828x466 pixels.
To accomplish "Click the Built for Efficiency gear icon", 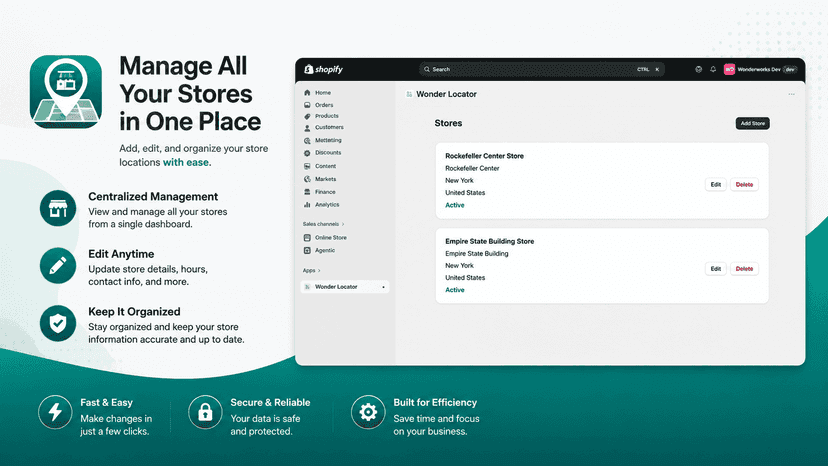I will pyautogui.click(x=368, y=412).
